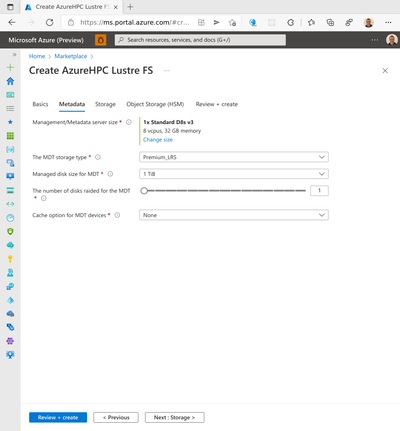Click the blue monitor Virtual machines icon
The height and width of the screenshot is (431, 400).
point(10,177)
